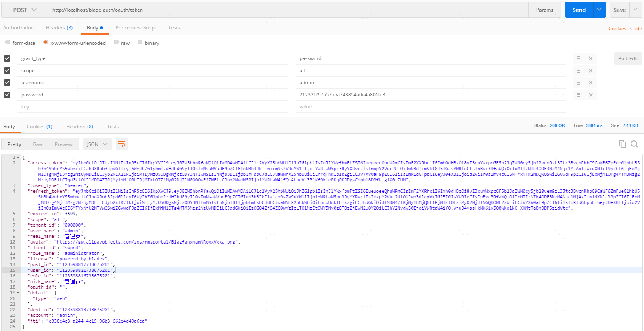Viewport: 644px width, 331px height.
Task: Open row menu for grant_type parameter
Action: [x=579, y=58]
